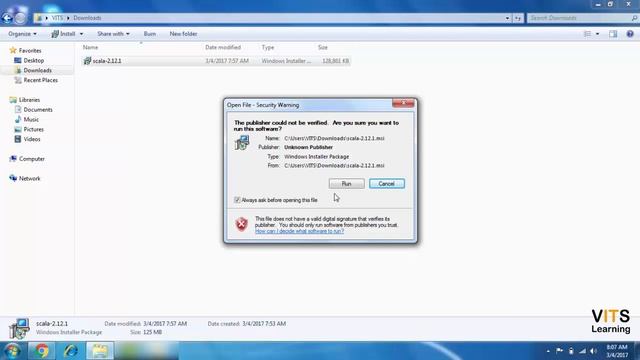Click the network signal tray icon
The height and width of the screenshot is (360, 640).
click(x=582, y=351)
